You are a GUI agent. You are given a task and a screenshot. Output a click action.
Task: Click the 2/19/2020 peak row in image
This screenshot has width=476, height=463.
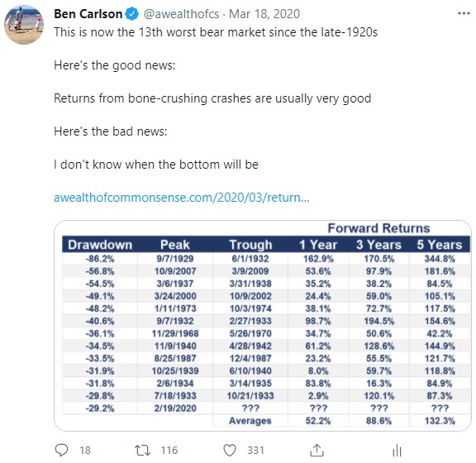coord(266,408)
